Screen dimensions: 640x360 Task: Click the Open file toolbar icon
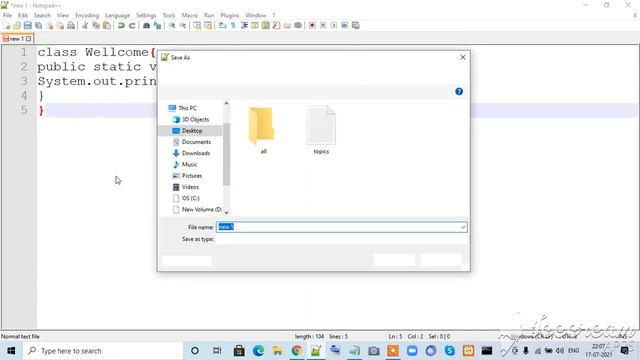17,25
